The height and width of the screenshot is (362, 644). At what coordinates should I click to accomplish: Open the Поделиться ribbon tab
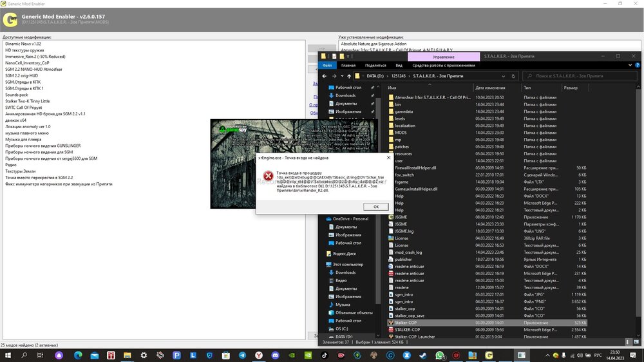pyautogui.click(x=375, y=65)
